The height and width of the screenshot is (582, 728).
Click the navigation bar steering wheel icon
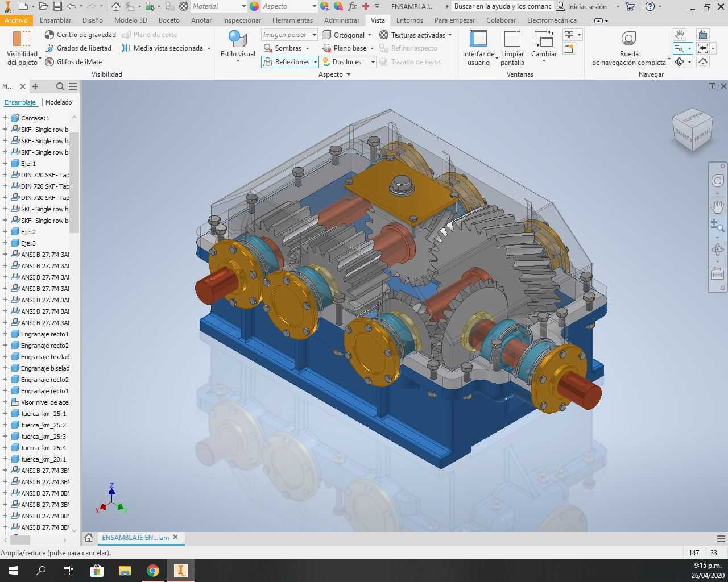(718, 181)
